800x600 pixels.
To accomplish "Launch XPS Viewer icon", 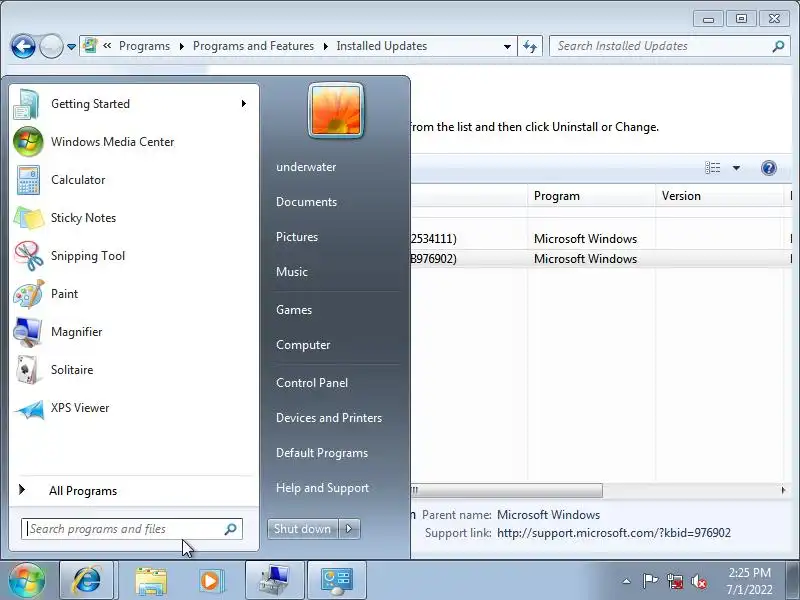I will tap(28, 408).
